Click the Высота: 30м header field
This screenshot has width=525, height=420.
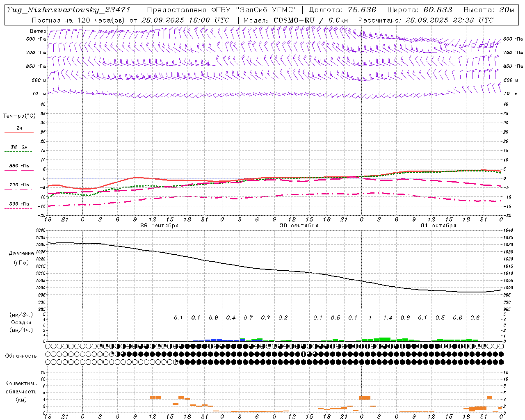point(488,10)
